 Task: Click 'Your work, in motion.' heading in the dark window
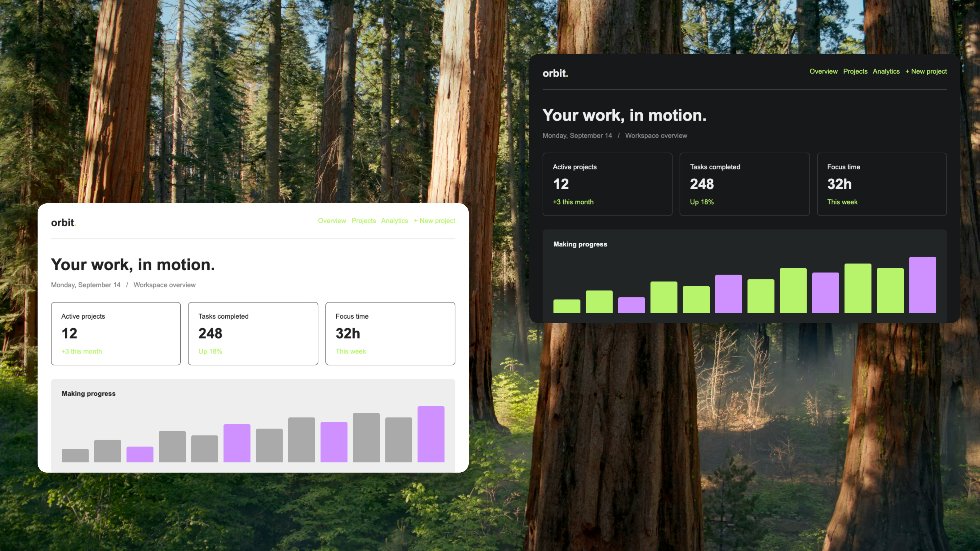tap(624, 116)
